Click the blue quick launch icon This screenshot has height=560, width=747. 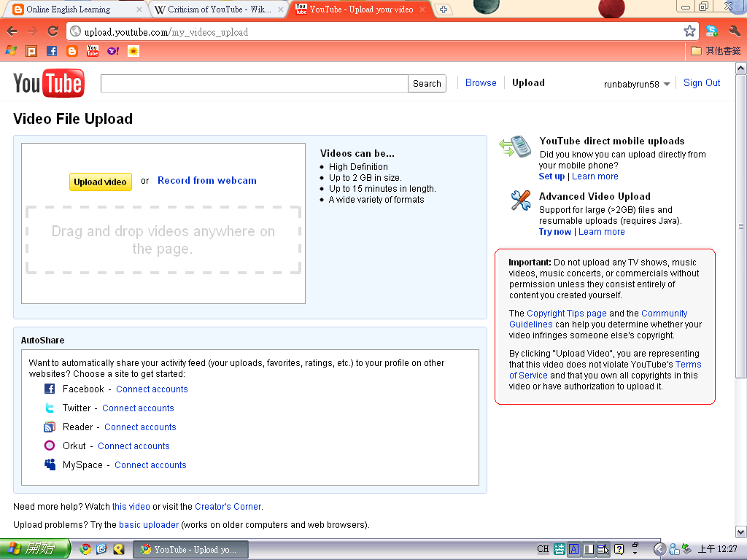[101, 549]
